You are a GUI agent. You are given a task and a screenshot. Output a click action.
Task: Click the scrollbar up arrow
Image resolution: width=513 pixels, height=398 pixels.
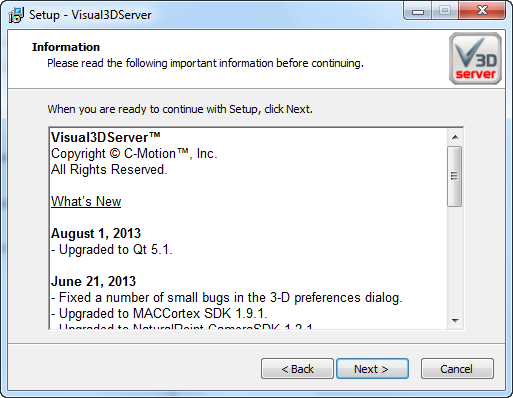(455, 137)
